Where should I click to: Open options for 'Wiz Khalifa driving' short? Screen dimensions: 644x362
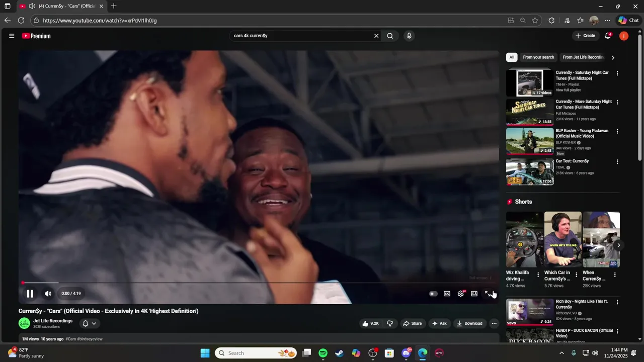tap(538, 275)
